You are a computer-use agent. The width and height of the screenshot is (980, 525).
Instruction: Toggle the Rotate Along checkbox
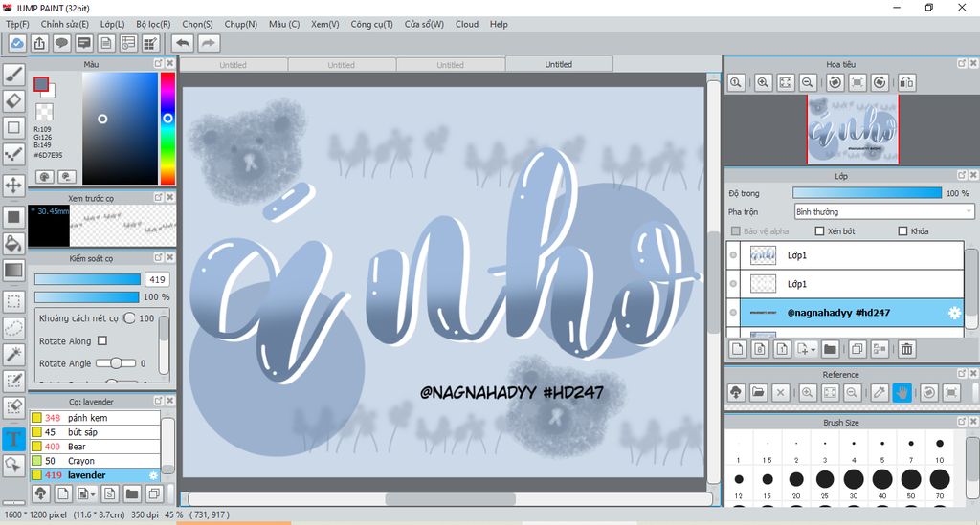[101, 340]
